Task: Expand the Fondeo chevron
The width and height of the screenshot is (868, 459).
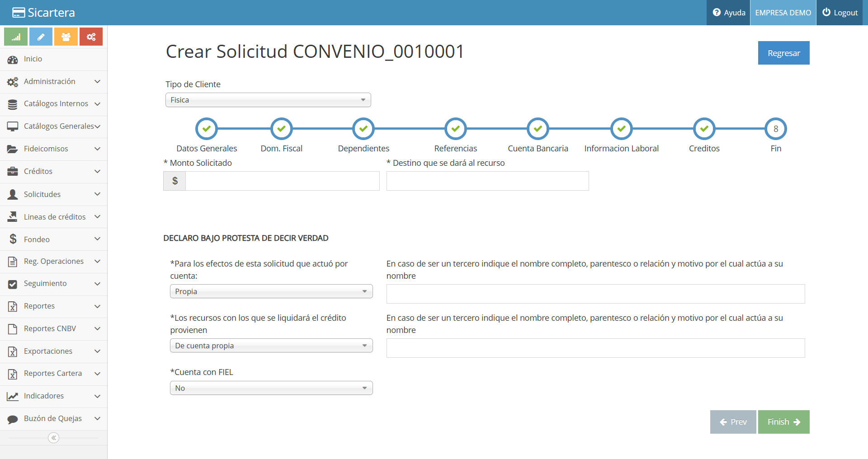Action: 97,239
